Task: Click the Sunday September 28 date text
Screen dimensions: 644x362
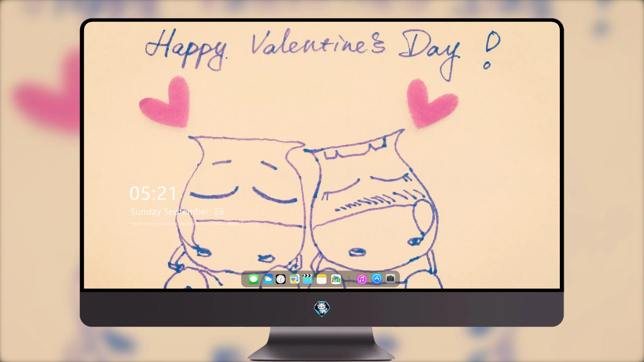Action: coord(177,212)
